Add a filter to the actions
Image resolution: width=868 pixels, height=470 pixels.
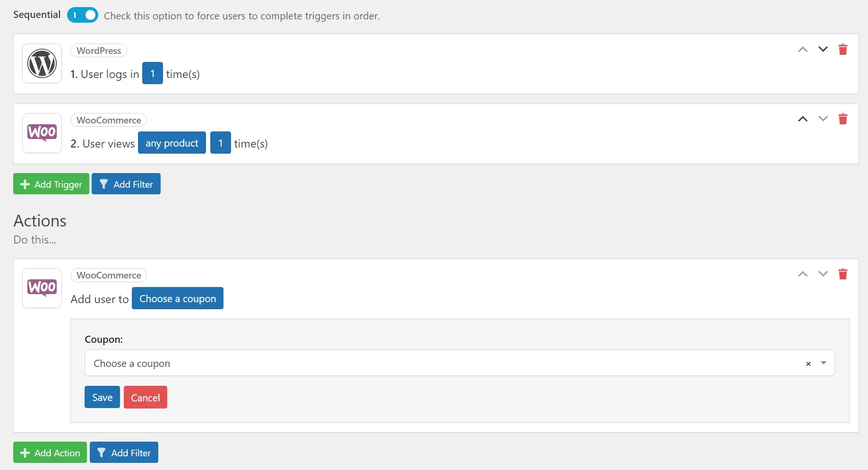[124, 453]
